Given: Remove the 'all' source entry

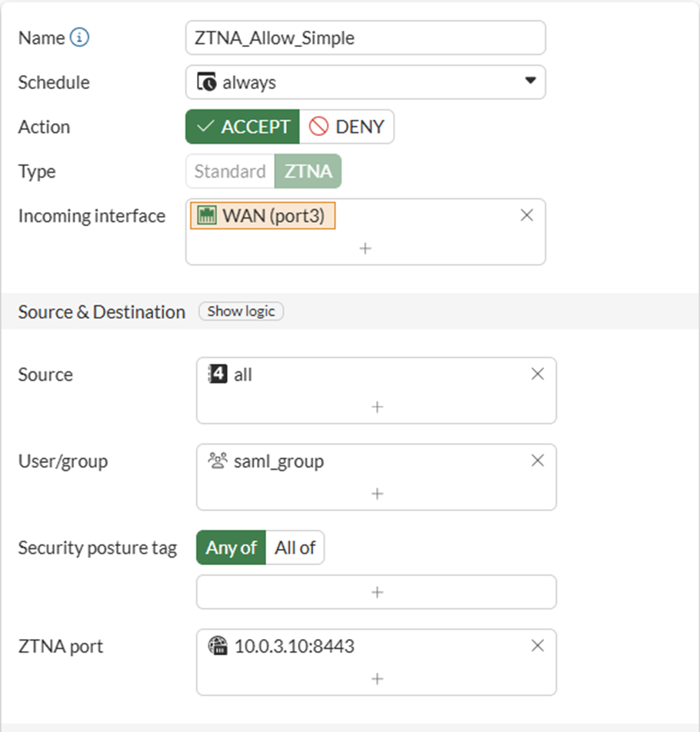Looking at the screenshot, I should coord(538,374).
